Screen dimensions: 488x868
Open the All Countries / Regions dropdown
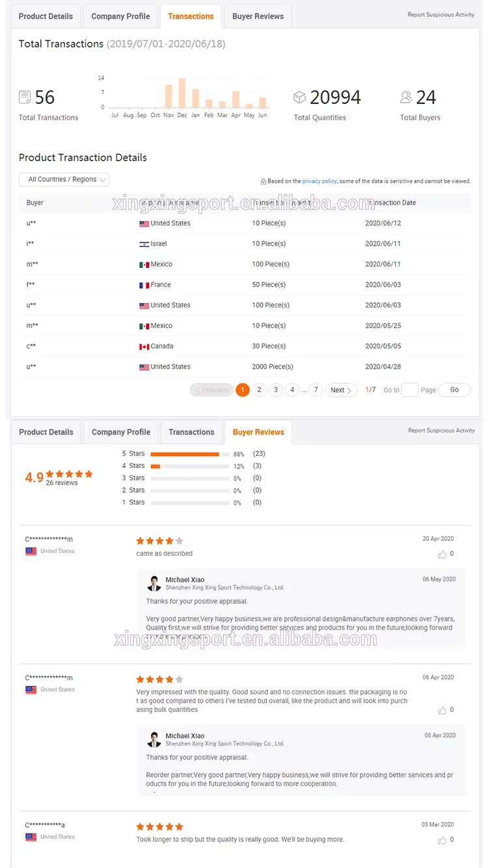[64, 179]
